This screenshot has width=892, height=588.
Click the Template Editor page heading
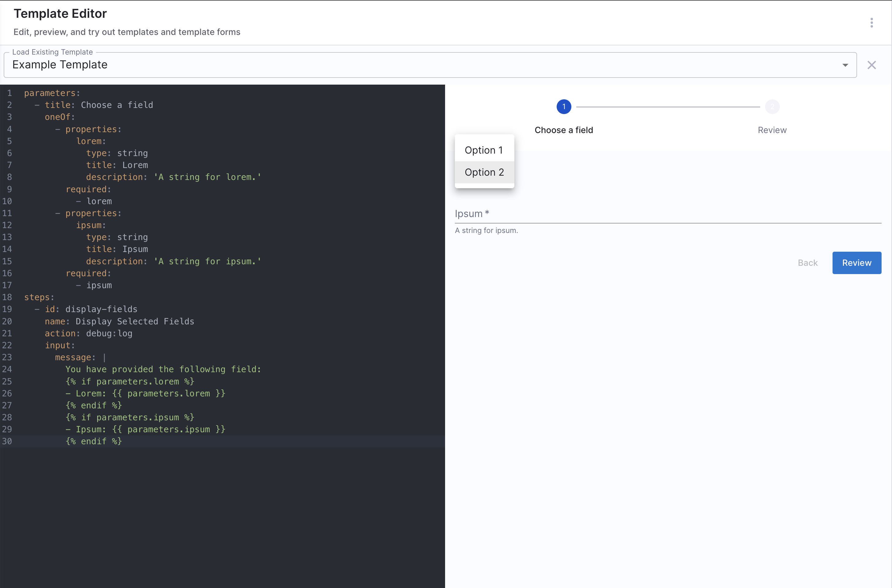pos(60,13)
